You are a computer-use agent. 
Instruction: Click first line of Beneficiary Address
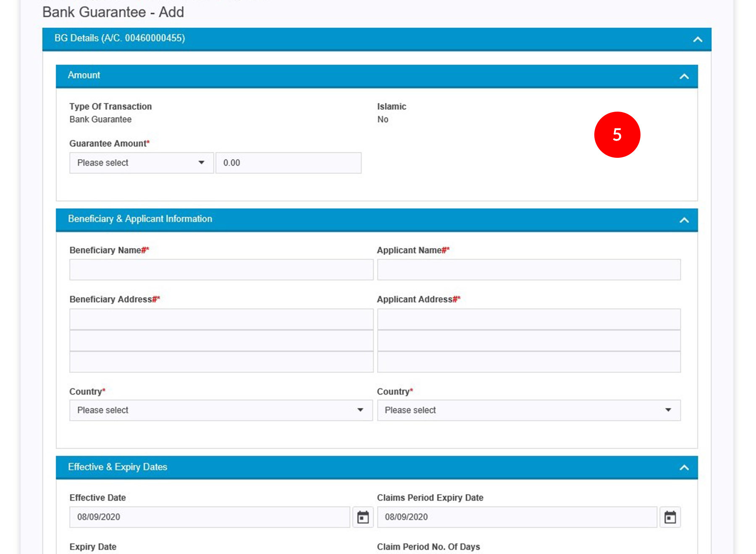221,319
